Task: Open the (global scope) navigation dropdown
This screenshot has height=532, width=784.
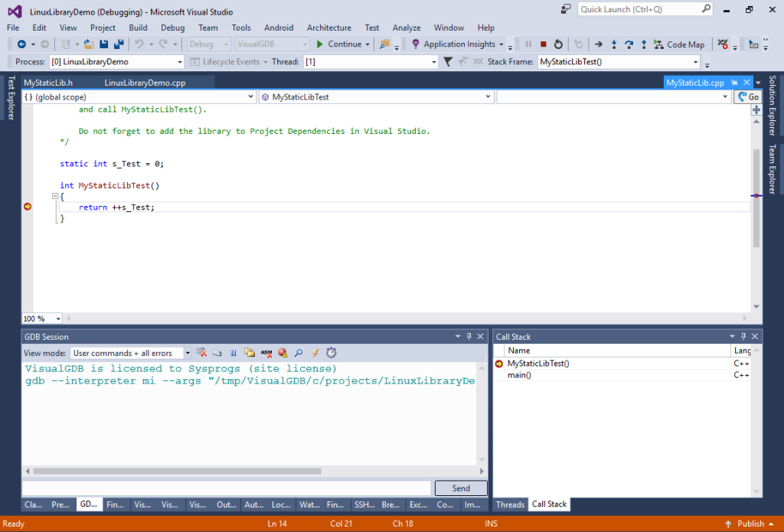Action: coord(251,96)
